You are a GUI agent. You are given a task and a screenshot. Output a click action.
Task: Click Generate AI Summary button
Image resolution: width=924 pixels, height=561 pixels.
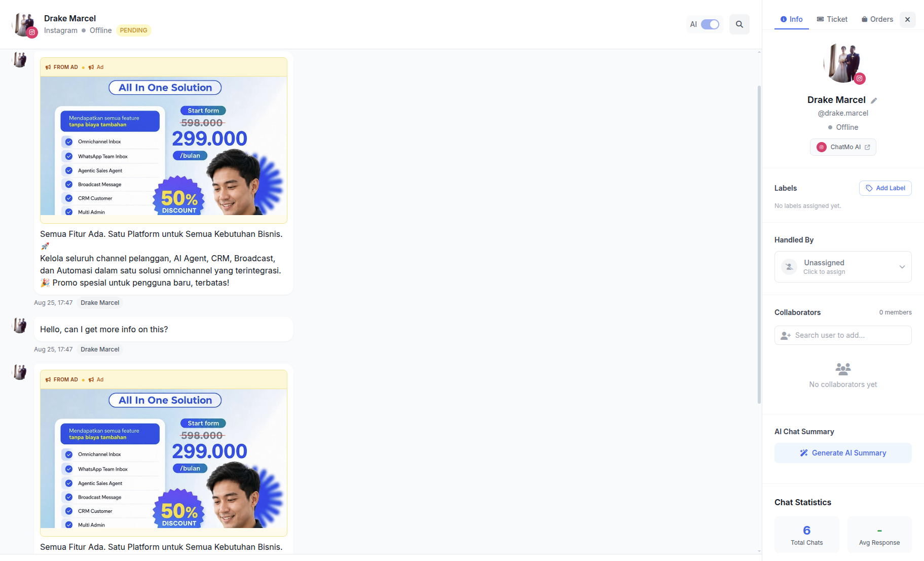843,453
